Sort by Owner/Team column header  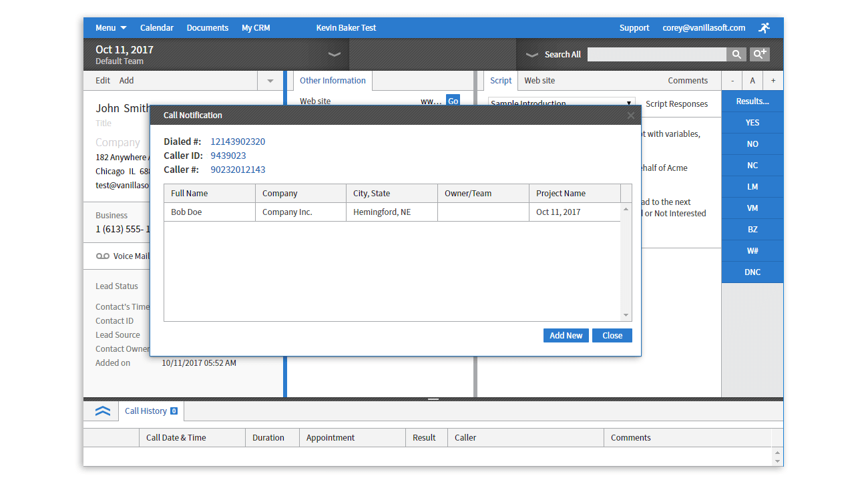[483, 194]
